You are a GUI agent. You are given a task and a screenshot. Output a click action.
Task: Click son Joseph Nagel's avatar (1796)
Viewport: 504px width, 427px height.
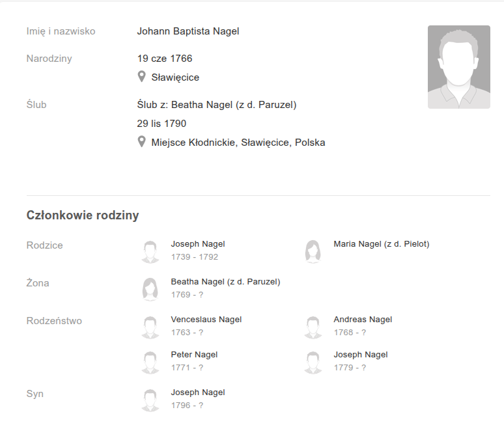point(150,400)
